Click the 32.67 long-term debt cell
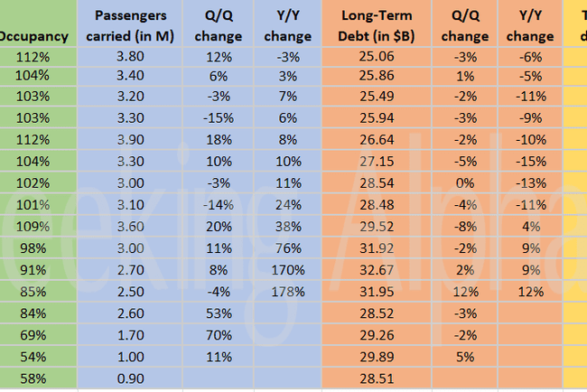 375,268
